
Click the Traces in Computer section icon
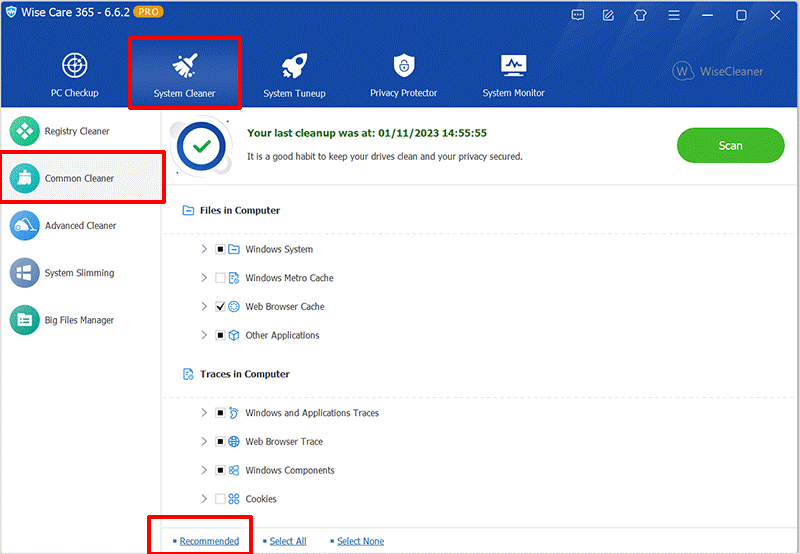tap(188, 374)
